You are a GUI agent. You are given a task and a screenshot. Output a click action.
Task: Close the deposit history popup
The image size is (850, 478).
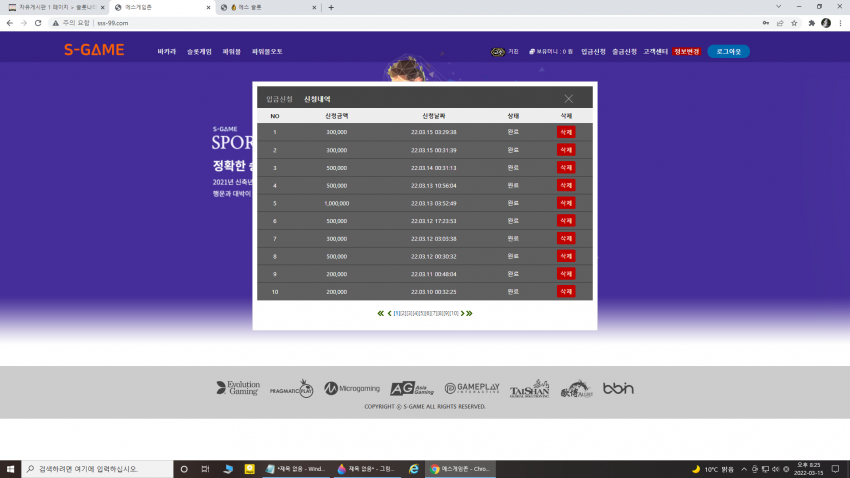pos(568,99)
